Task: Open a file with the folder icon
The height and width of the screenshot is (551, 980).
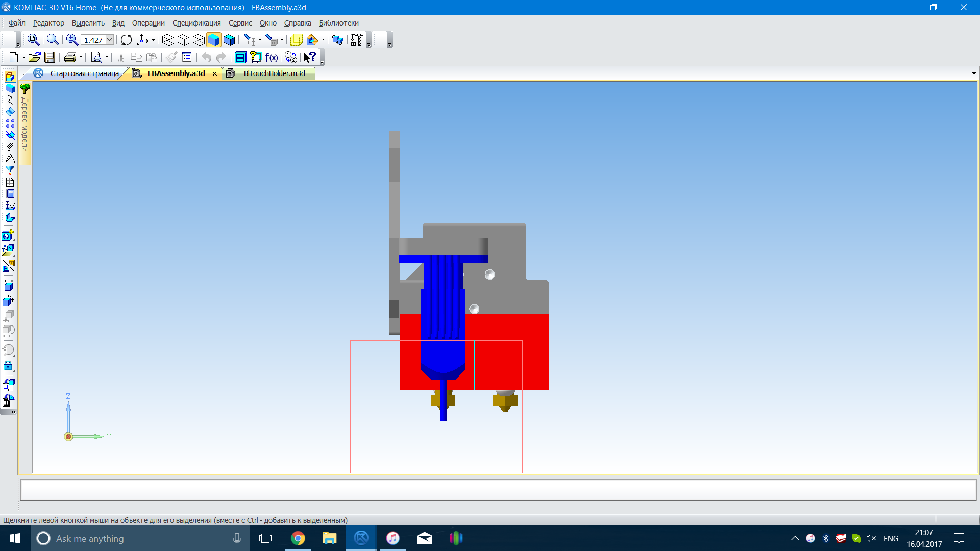Action: (x=34, y=57)
